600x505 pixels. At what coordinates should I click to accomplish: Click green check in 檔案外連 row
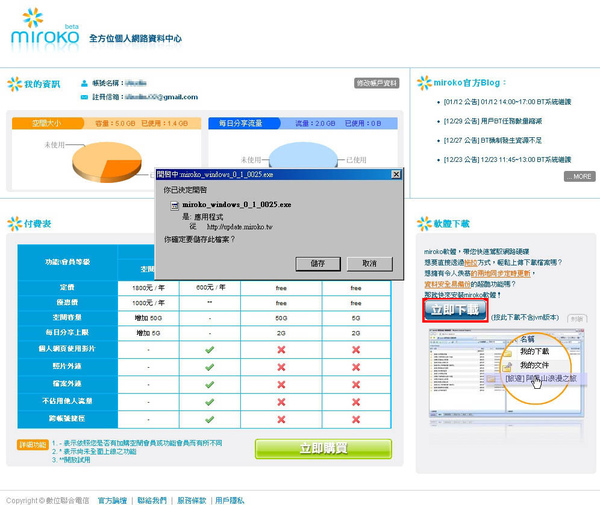[x=209, y=384]
